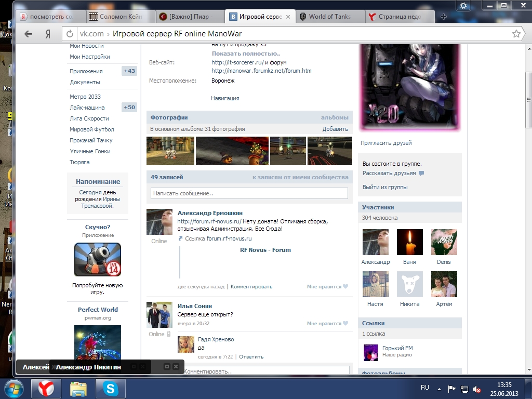
Task: Click the page vertical scrollbar thumb
Action: point(528,100)
